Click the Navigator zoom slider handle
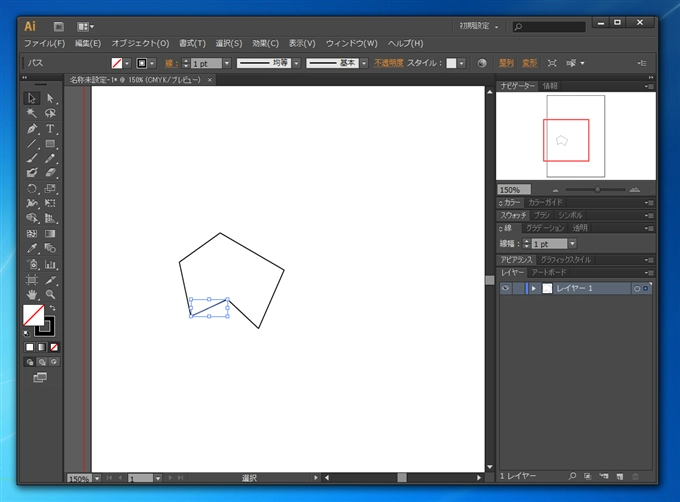 pos(598,189)
